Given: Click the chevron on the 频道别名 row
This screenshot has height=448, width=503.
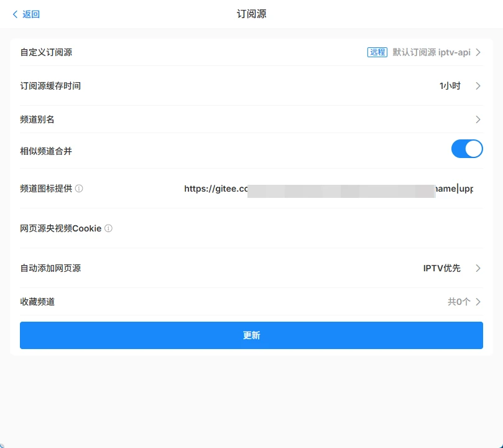Looking at the screenshot, I should click(478, 119).
